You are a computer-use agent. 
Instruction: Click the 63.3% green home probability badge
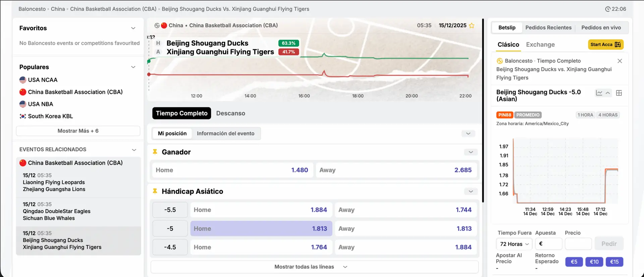pyautogui.click(x=288, y=43)
